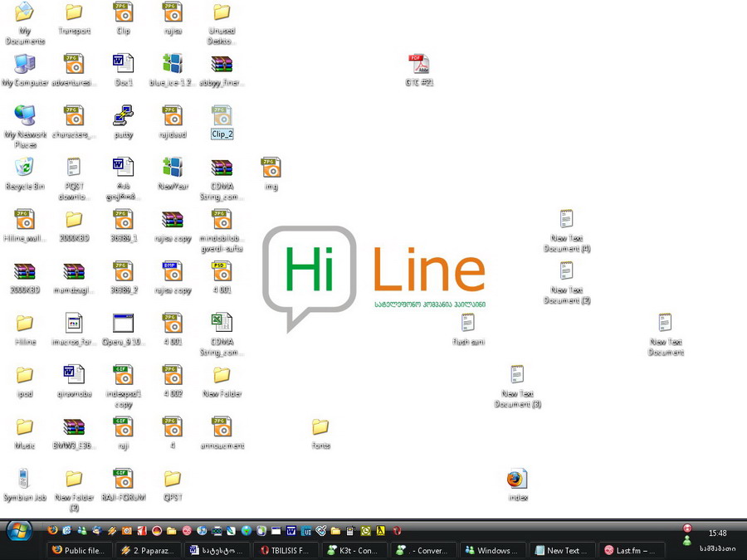Open the CDMA String_com Excel file
Image resolution: width=747 pixels, height=560 pixels.
pyautogui.click(x=222, y=324)
